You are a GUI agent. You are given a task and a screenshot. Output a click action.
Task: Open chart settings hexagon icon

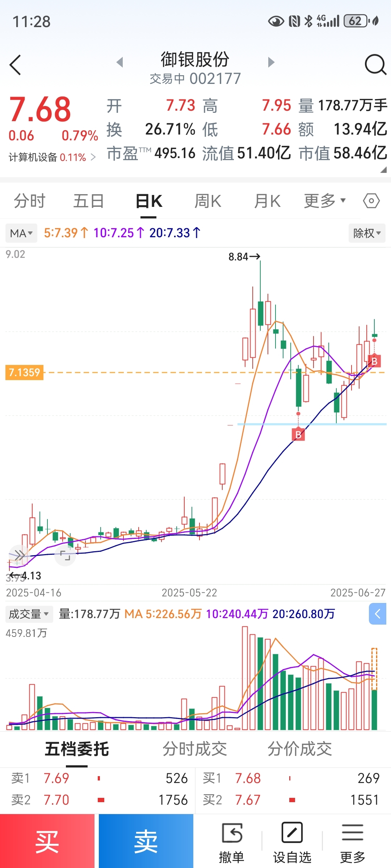(371, 201)
